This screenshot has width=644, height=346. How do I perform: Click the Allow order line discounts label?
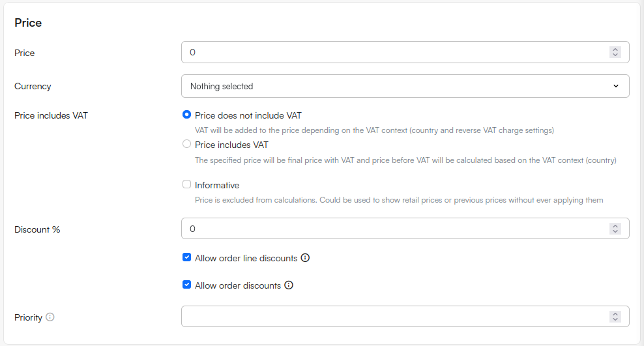[246, 258]
